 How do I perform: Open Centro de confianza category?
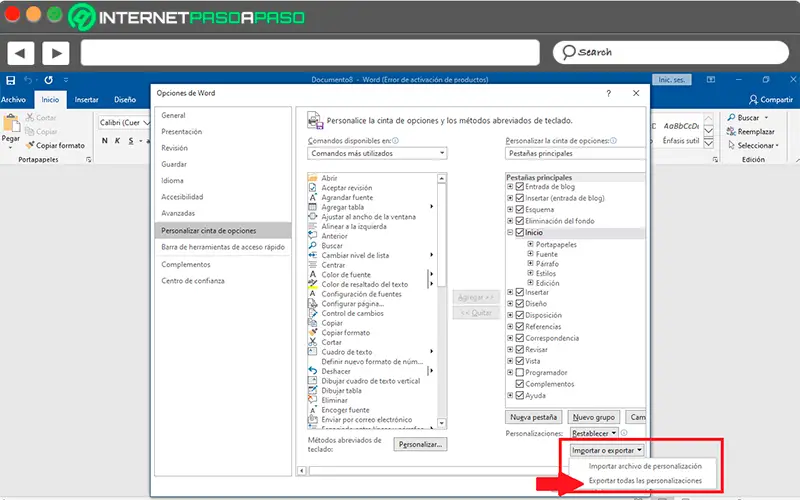click(223, 281)
